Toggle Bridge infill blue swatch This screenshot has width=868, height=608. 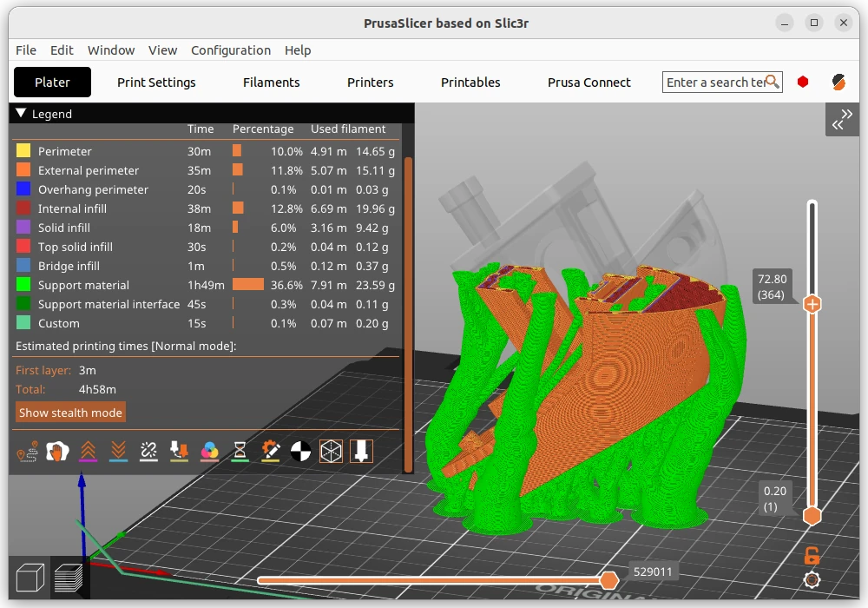point(23,265)
